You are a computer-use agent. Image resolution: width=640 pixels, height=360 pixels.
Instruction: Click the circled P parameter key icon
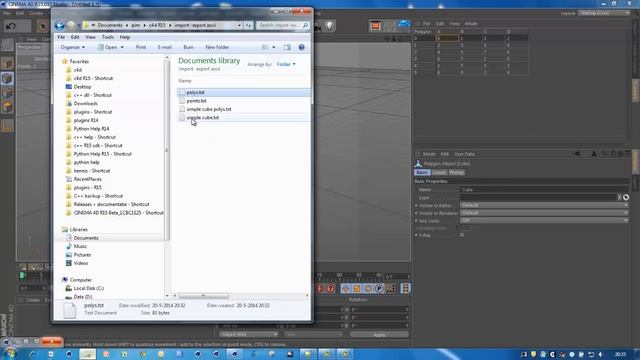tap(379, 289)
